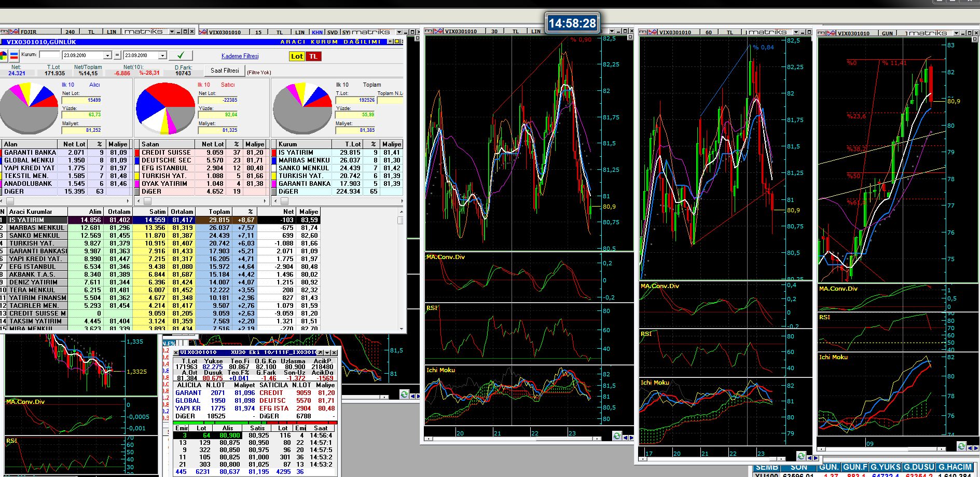Screen dimensions: 980x477
Task: Click refresh icon on daily GUN chart
Action: pyautogui.click(x=961, y=446)
